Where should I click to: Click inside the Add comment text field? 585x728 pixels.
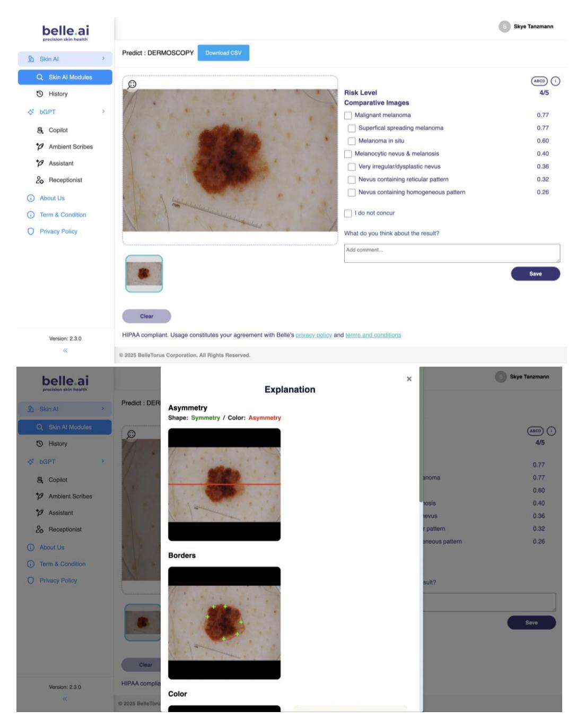click(x=452, y=253)
